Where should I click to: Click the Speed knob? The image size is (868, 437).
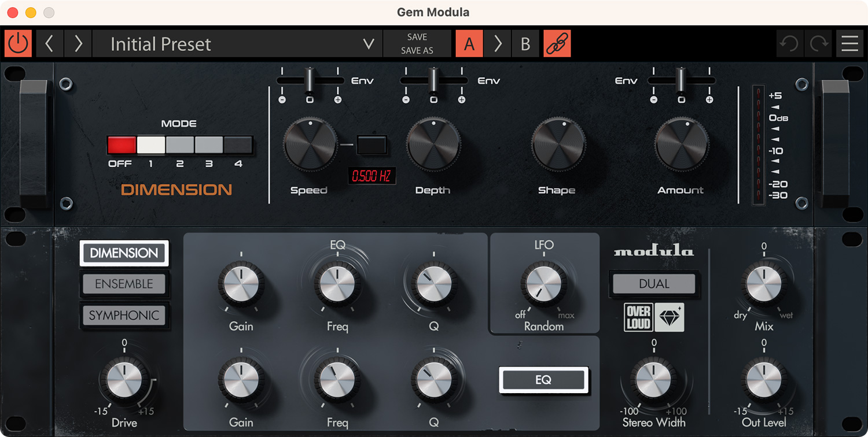(x=310, y=145)
